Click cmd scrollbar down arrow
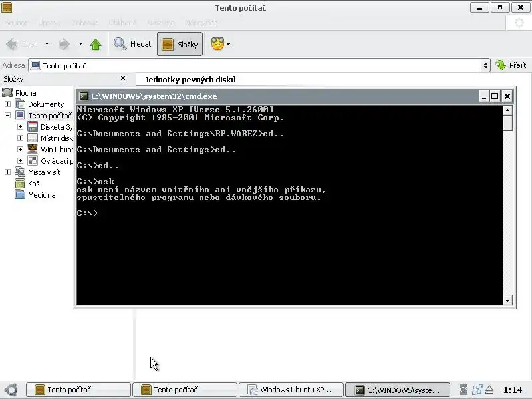532x399 pixels. point(507,301)
